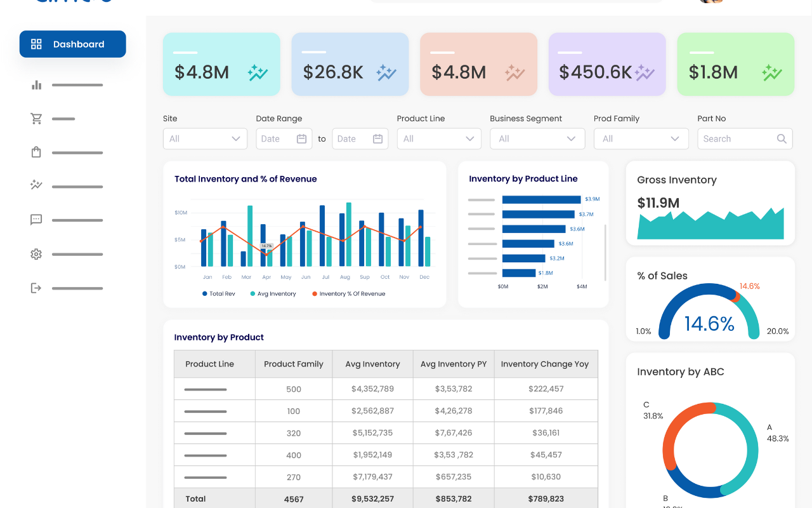Click the shopping cart sidebar icon
Screen dimensions: 812x508
click(x=36, y=119)
